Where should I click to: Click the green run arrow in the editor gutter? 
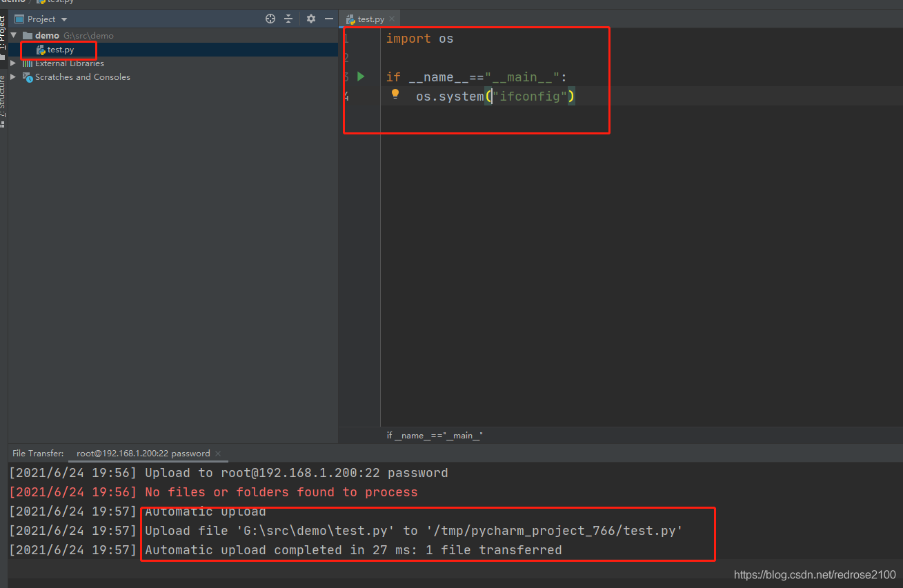361,77
